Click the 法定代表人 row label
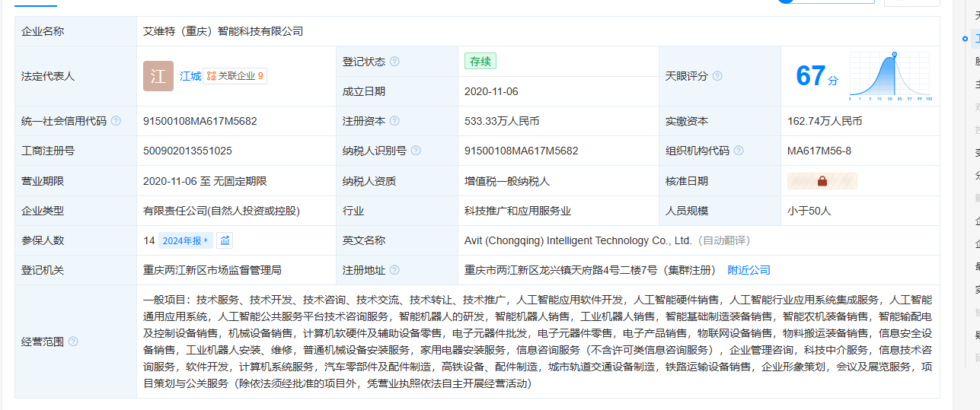 [x=48, y=76]
